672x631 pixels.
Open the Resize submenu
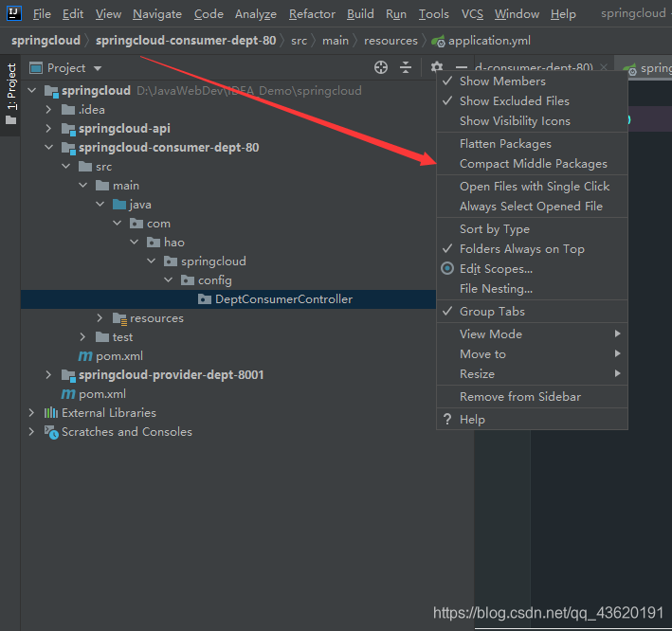[x=532, y=374]
